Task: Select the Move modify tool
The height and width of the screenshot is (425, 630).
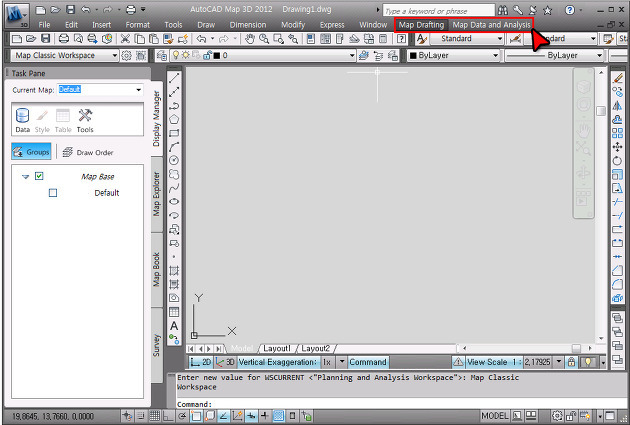Action: click(618, 147)
